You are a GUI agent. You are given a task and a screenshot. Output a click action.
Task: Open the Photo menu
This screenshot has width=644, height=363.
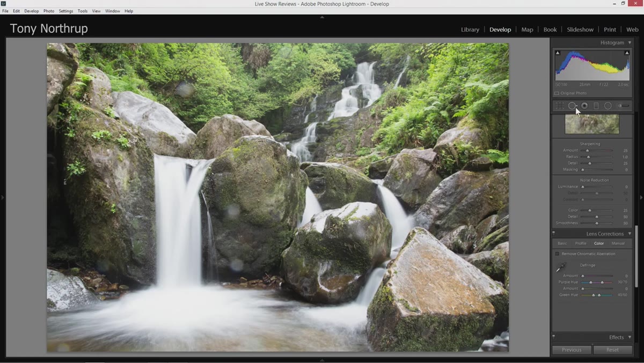click(x=49, y=11)
